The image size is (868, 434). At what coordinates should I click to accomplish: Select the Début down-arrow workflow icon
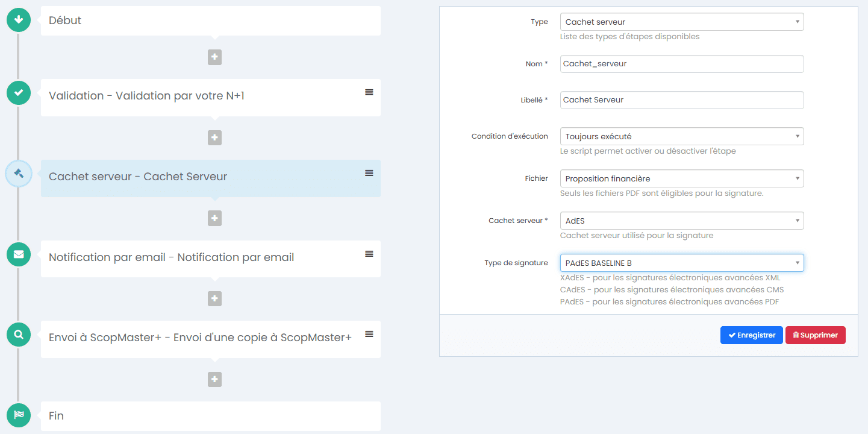click(x=18, y=19)
